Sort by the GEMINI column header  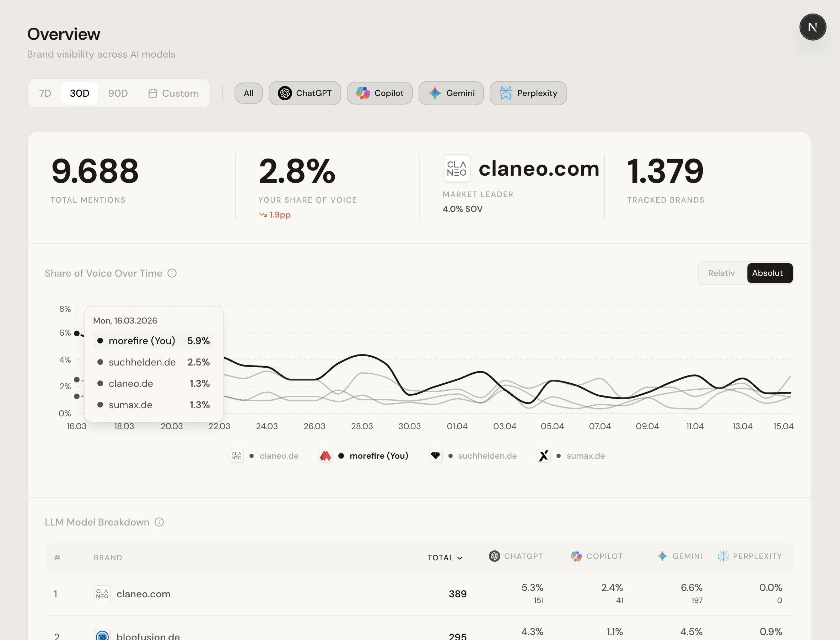pos(679,556)
